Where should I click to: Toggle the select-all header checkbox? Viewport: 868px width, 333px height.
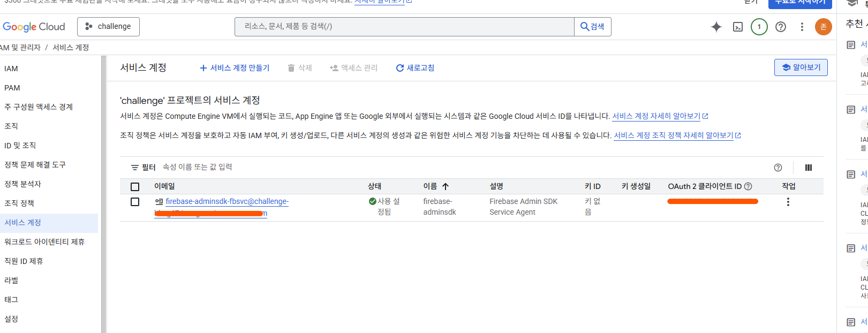tap(135, 187)
